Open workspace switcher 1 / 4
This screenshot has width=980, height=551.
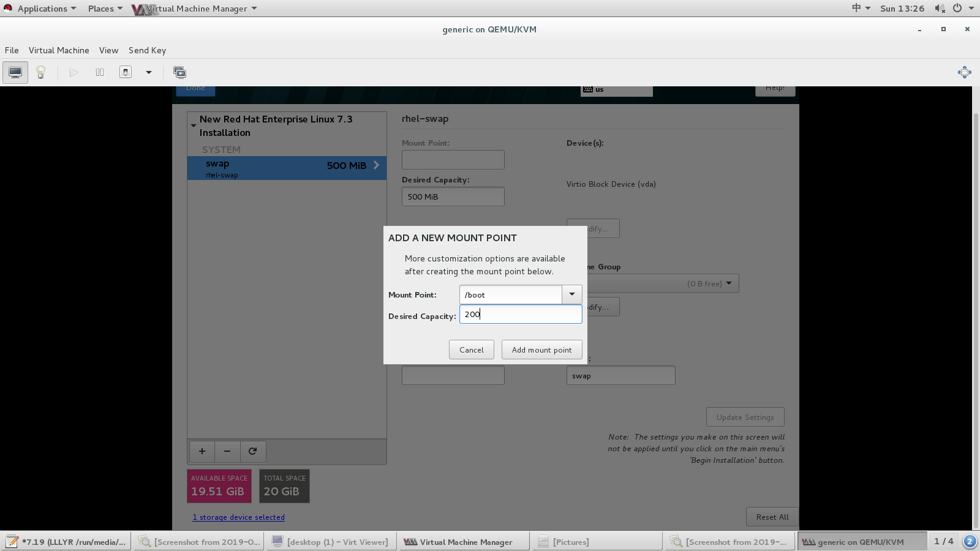coord(943,541)
